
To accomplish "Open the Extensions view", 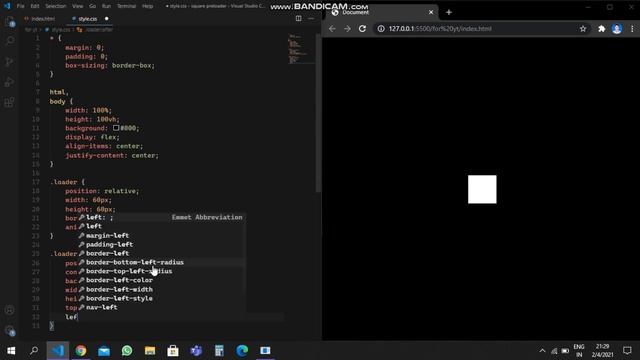I will click(10, 102).
